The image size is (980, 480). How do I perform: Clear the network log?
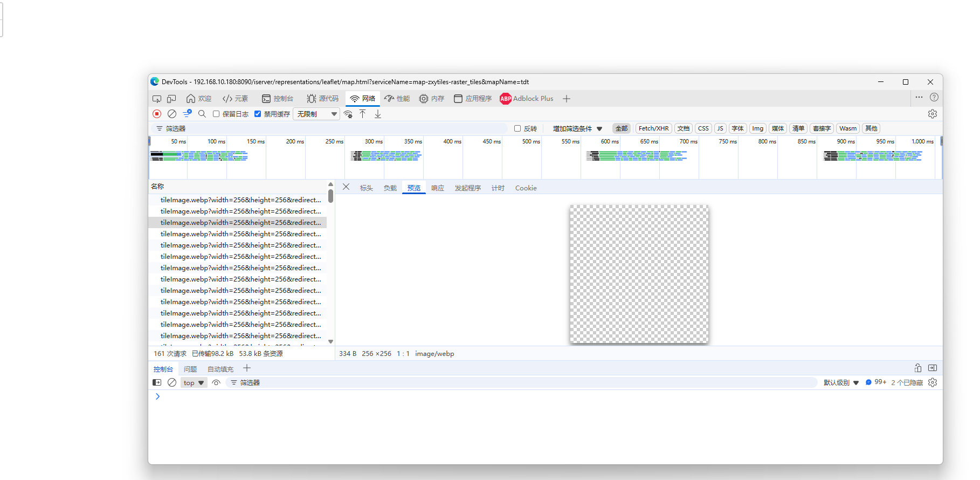coord(172,114)
